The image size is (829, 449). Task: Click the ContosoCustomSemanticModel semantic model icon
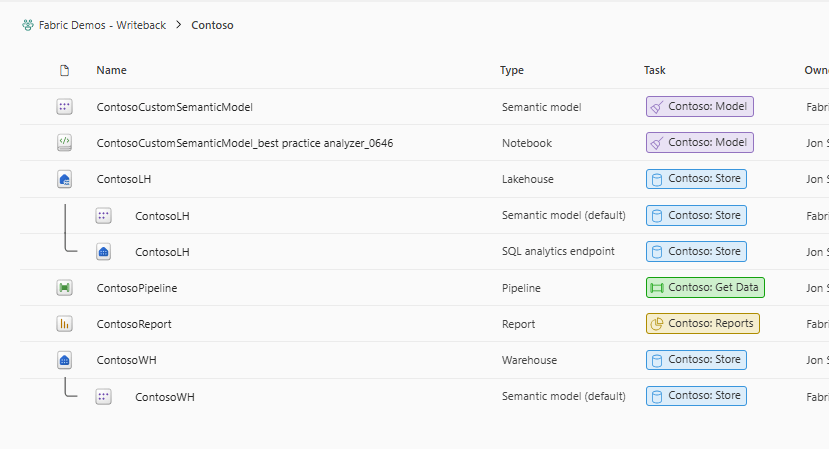click(64, 107)
